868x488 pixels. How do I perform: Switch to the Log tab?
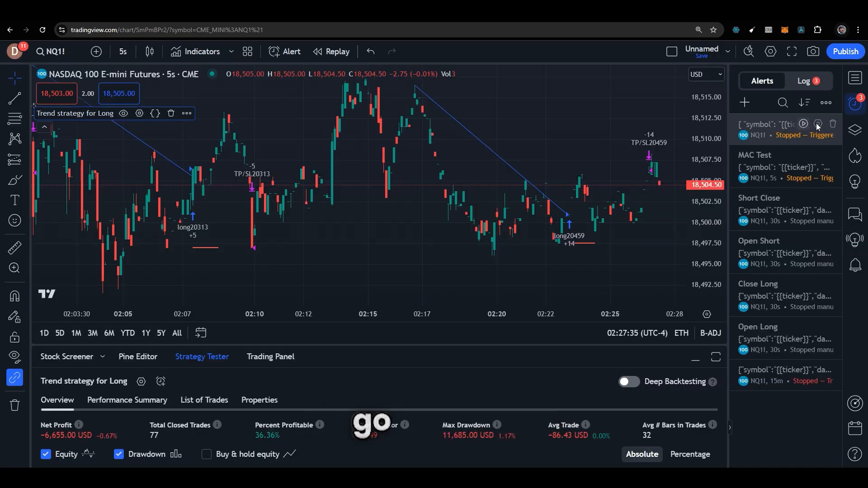(x=808, y=81)
